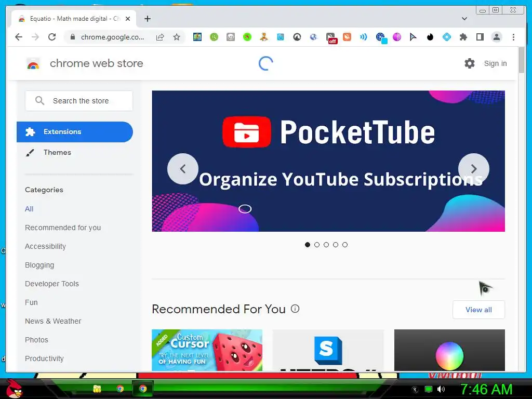Open the green magnifier extension
Viewport: 532px width, 399px height.
pyautogui.click(x=214, y=37)
